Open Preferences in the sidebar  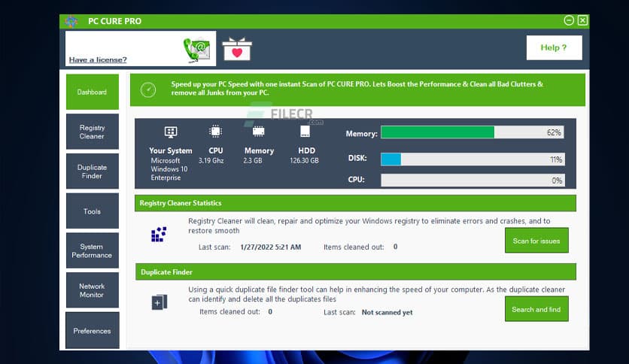pos(93,330)
